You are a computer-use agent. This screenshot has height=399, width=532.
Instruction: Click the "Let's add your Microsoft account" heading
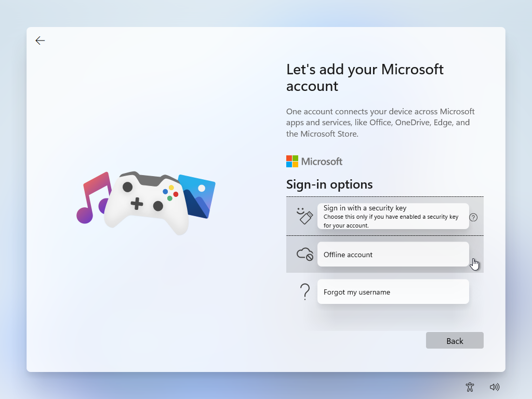click(x=365, y=77)
